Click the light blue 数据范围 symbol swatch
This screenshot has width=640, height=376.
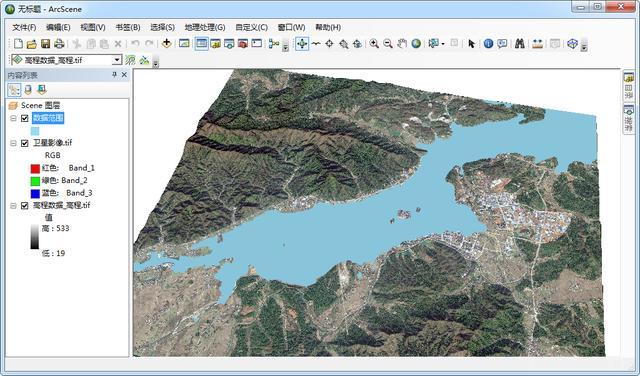35,131
